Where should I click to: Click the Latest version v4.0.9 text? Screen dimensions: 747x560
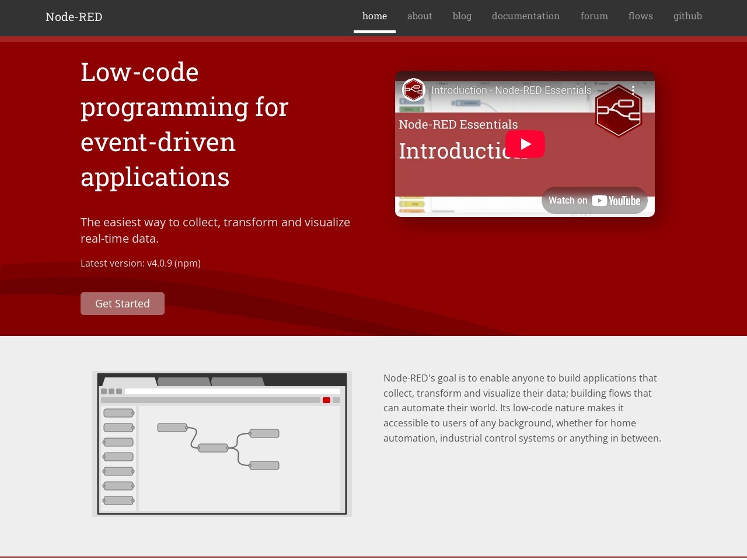tap(141, 263)
